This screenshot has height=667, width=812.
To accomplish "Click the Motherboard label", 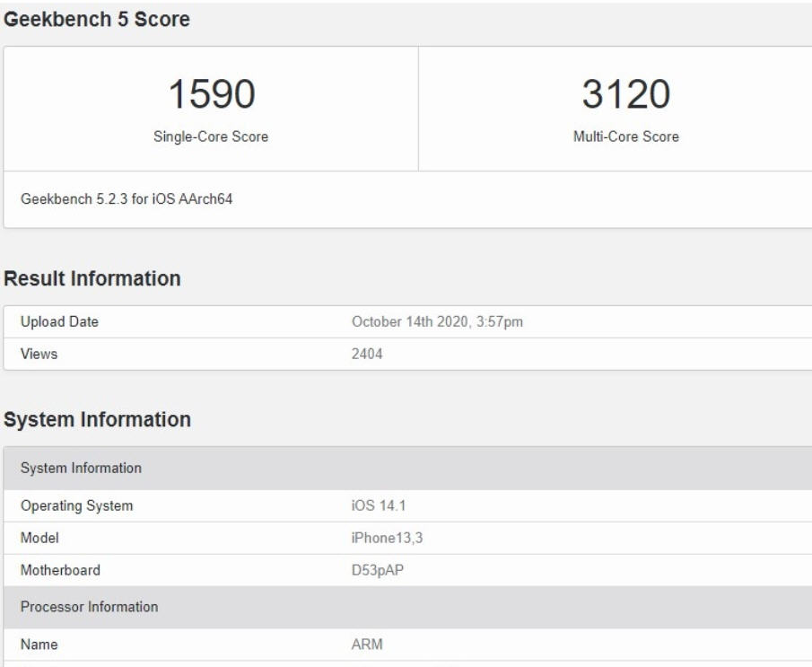I will pyautogui.click(x=60, y=570).
